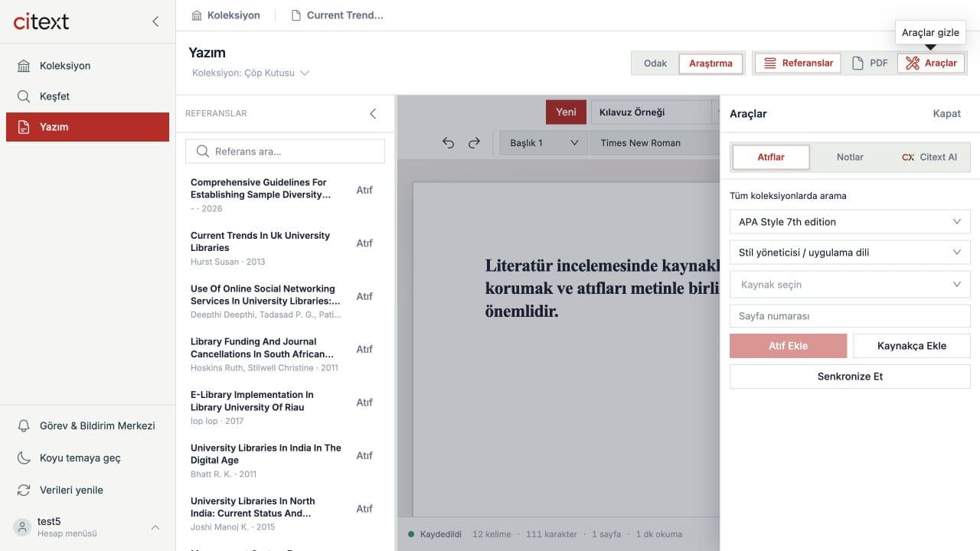Toggle the PDF panel
The image size is (980, 551).
pos(870,64)
